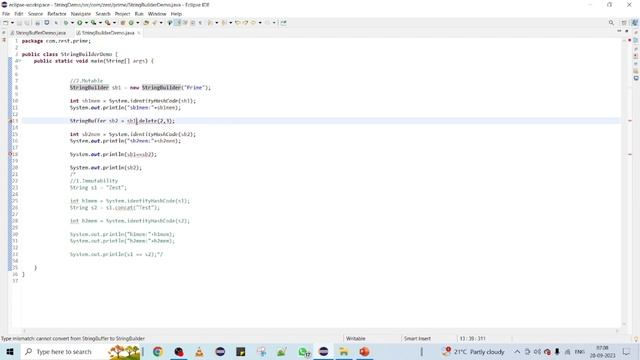Click error marker on line 18

(x=11, y=154)
